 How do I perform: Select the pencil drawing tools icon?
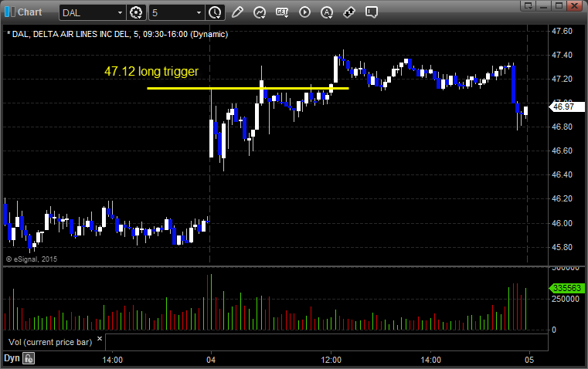(237, 12)
